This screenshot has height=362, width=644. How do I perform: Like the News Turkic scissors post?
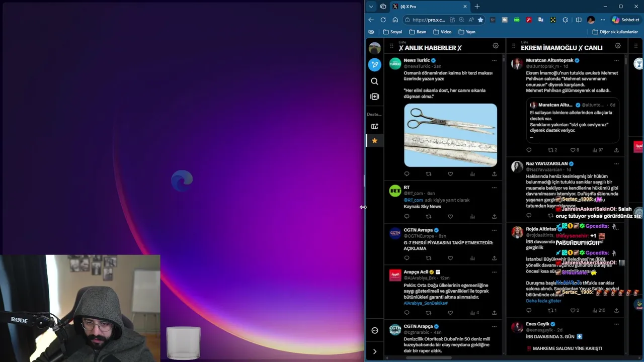click(450, 174)
